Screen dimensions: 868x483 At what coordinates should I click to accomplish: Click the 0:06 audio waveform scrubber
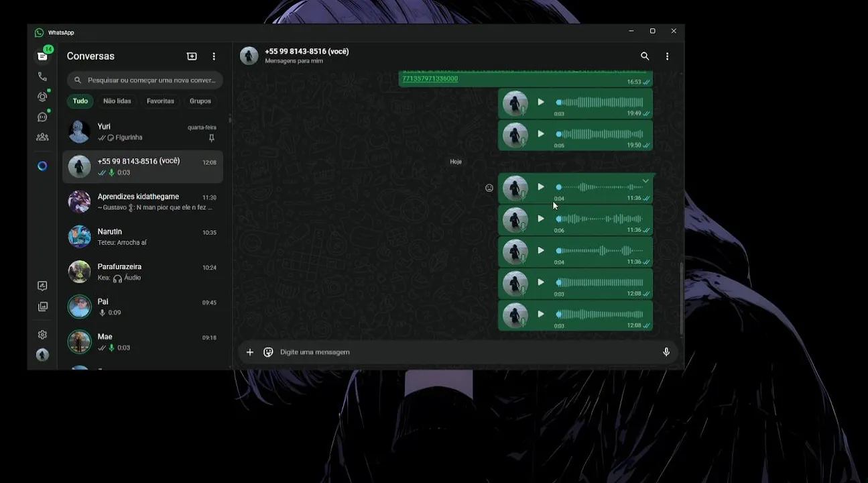coord(600,219)
